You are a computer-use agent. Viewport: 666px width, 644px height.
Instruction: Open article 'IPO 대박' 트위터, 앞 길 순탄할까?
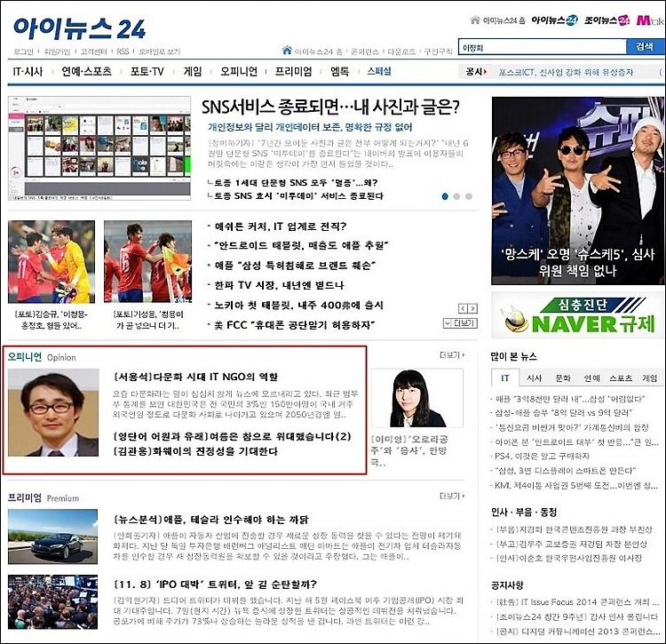coord(216,584)
